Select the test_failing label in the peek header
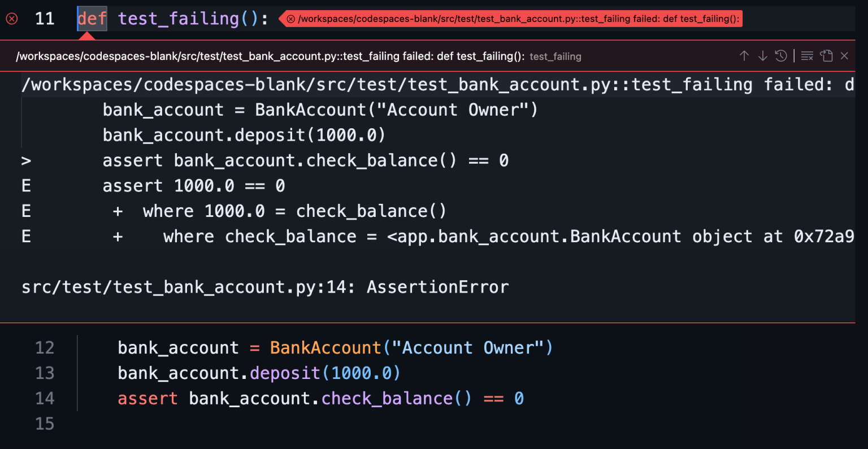This screenshot has height=449, width=868. coord(555,56)
